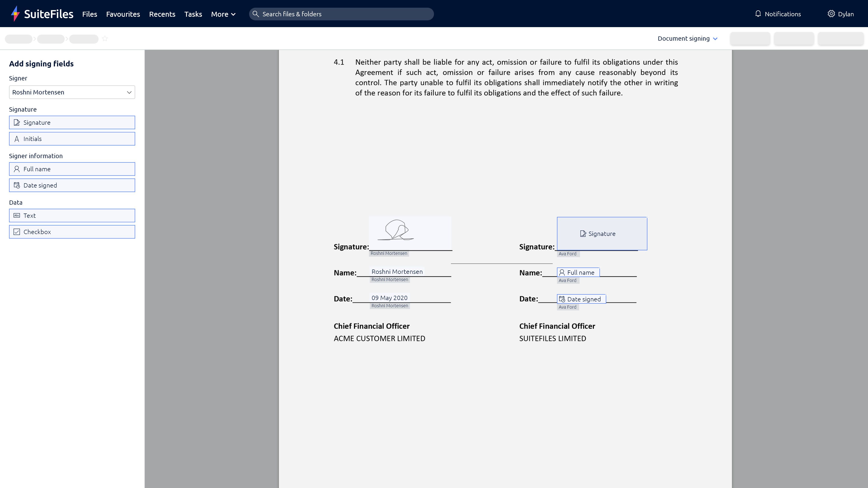
Task: Select the placed Date signed field for Ava Ford
Action: [x=581, y=299]
